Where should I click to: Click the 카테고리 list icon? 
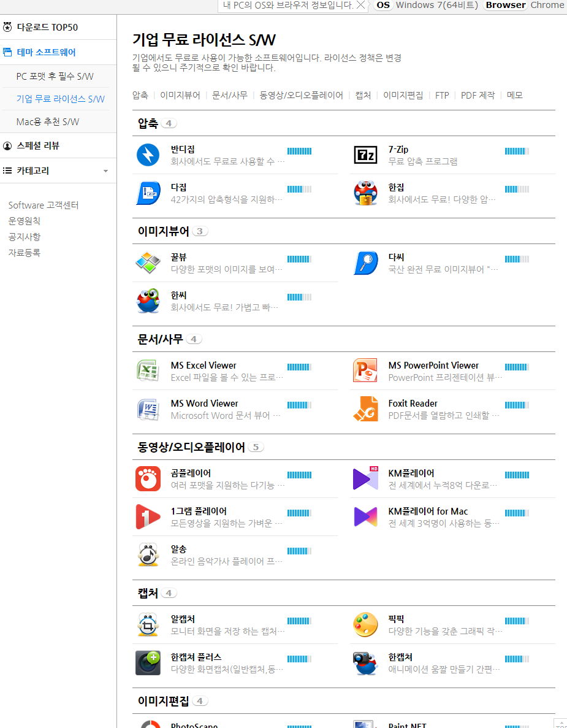point(7,171)
